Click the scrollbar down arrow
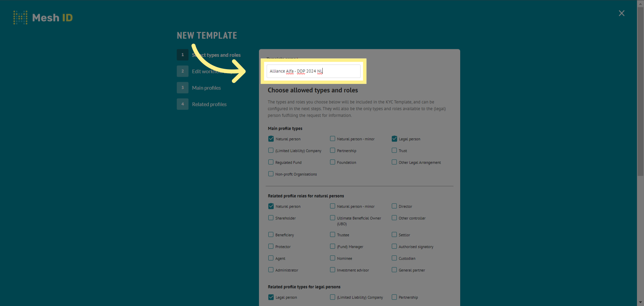The height and width of the screenshot is (306, 644). point(640,302)
